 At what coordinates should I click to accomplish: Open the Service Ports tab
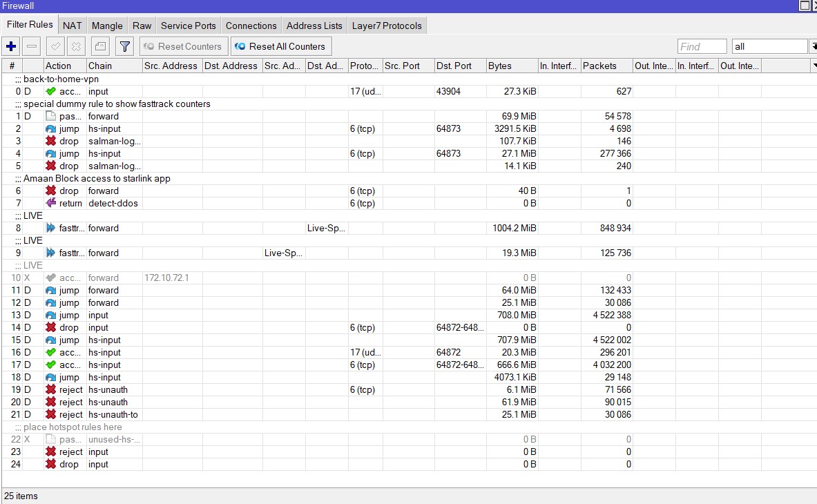(188, 26)
